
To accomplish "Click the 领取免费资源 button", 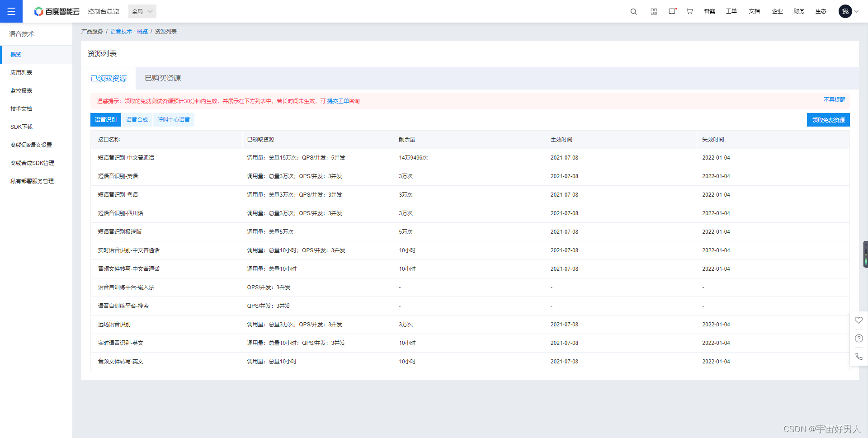I will 828,120.
